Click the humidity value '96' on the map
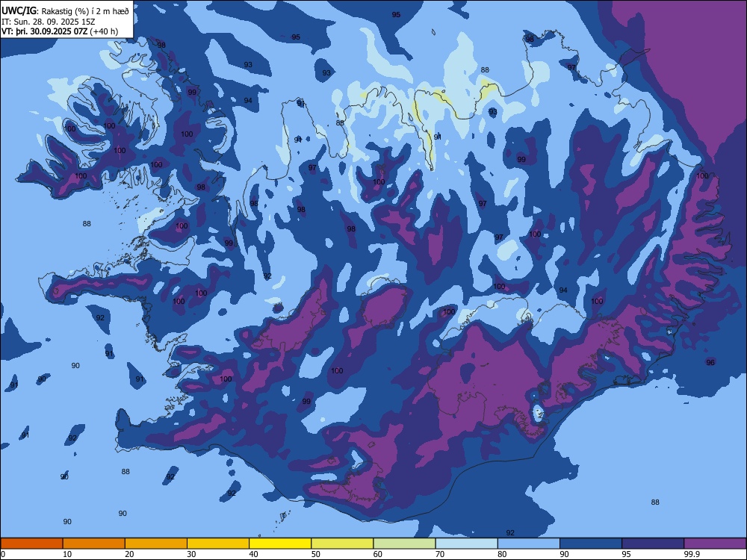747x560 pixels. [710, 362]
